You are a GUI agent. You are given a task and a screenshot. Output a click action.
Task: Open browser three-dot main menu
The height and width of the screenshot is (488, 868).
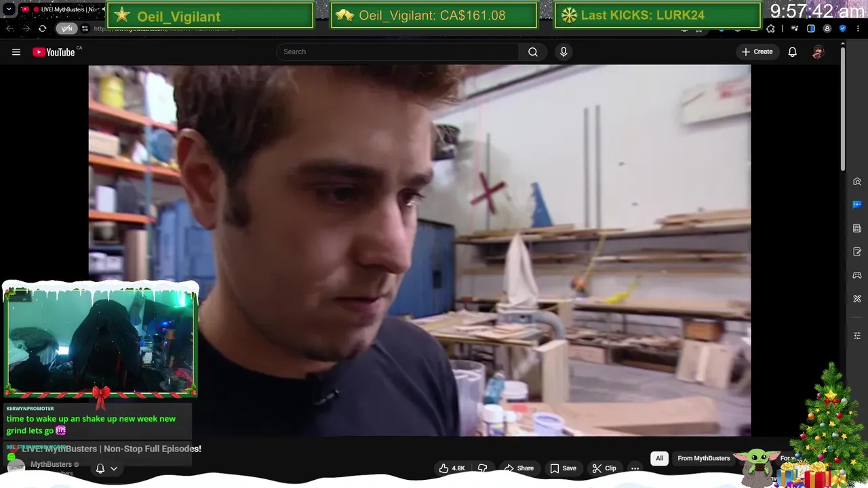pyautogui.click(x=858, y=28)
